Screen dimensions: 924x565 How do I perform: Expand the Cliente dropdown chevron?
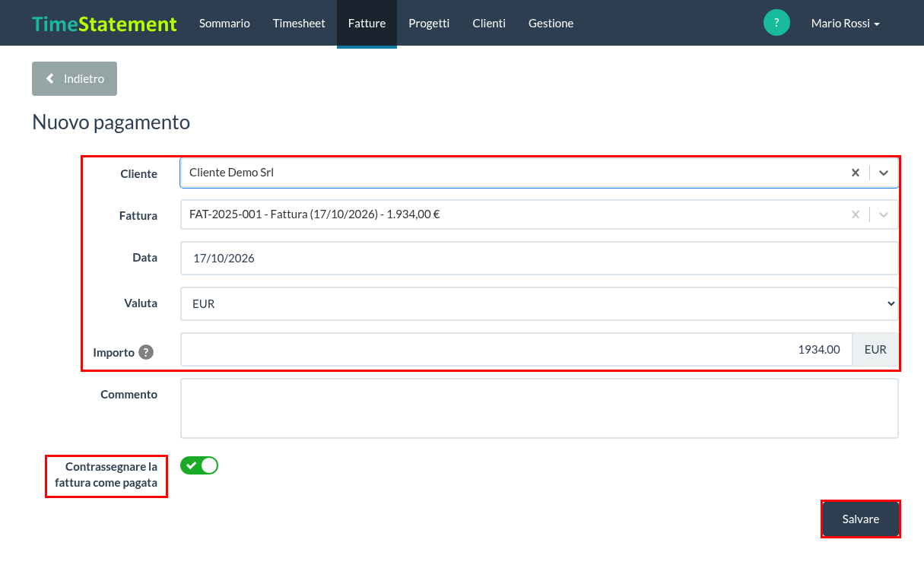tap(884, 173)
